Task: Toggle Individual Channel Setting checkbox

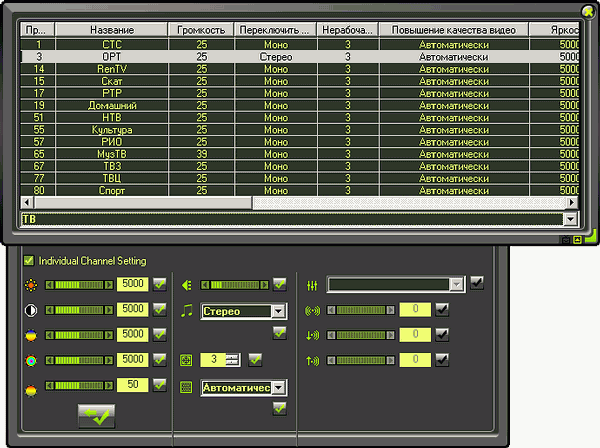Action: 28,261
